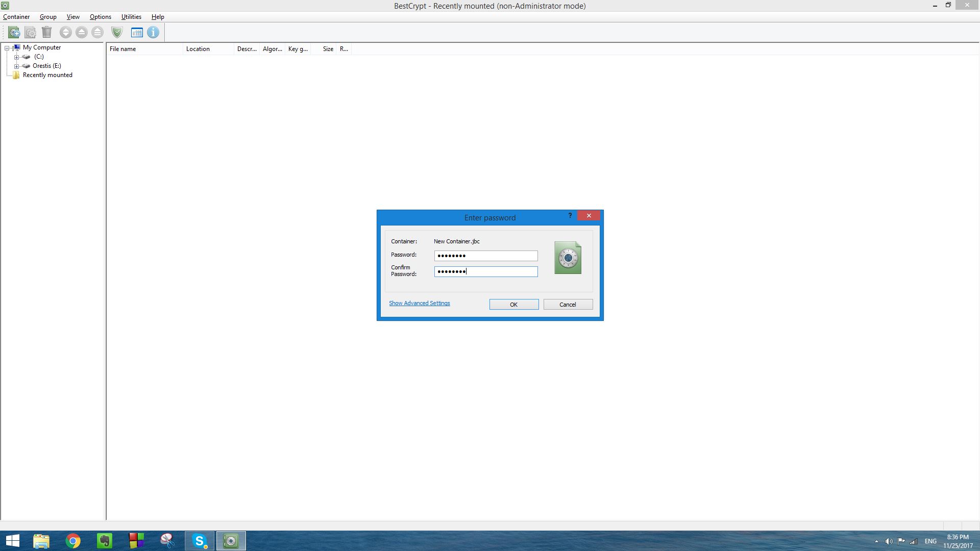Image resolution: width=980 pixels, height=551 pixels.
Task: Click Cancel in Enter password dialog
Action: click(x=568, y=305)
